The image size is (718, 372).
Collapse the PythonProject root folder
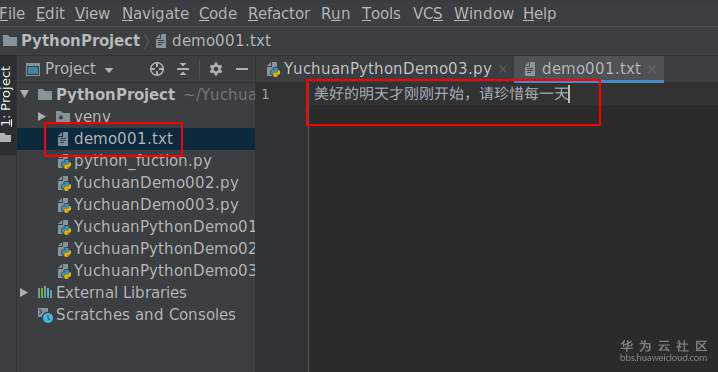tap(24, 95)
